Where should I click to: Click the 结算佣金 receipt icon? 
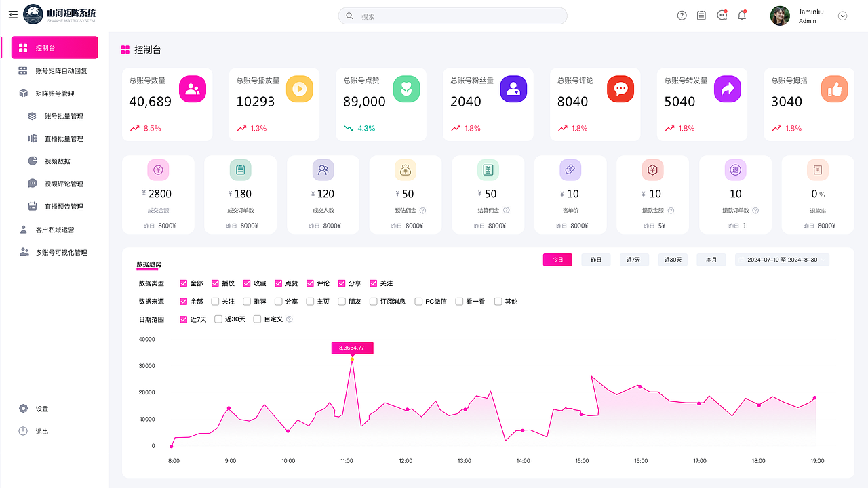click(x=488, y=170)
